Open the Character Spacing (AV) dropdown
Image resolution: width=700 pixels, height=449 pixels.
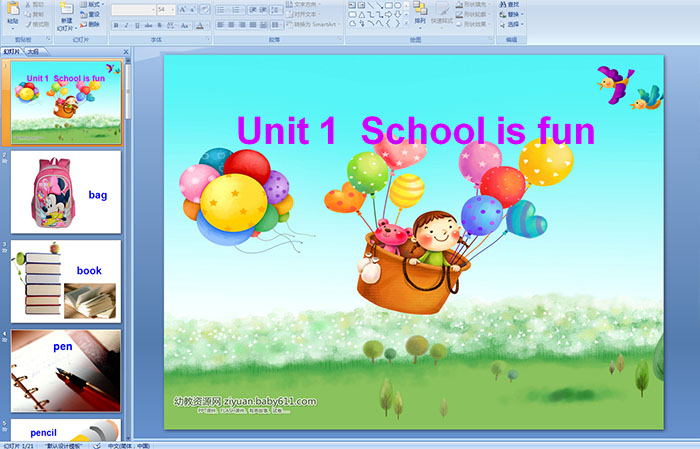pyautogui.click(x=171, y=25)
